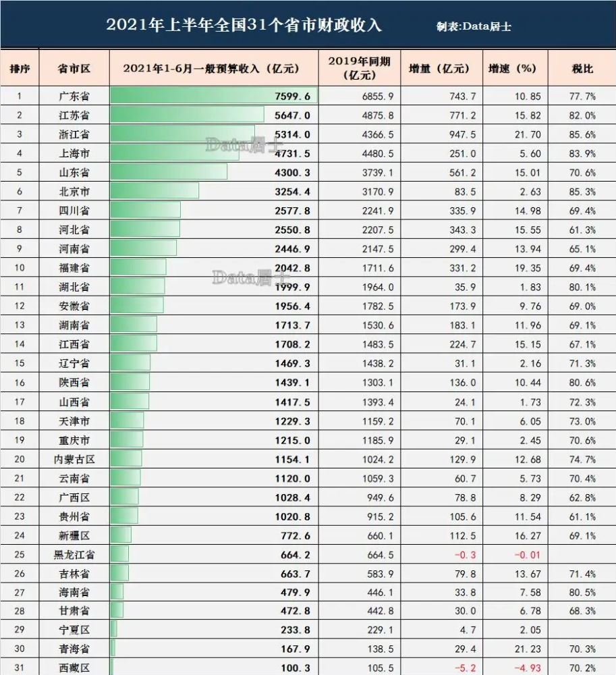Select the 海南省 cell
616x675 pixels.
74,593
